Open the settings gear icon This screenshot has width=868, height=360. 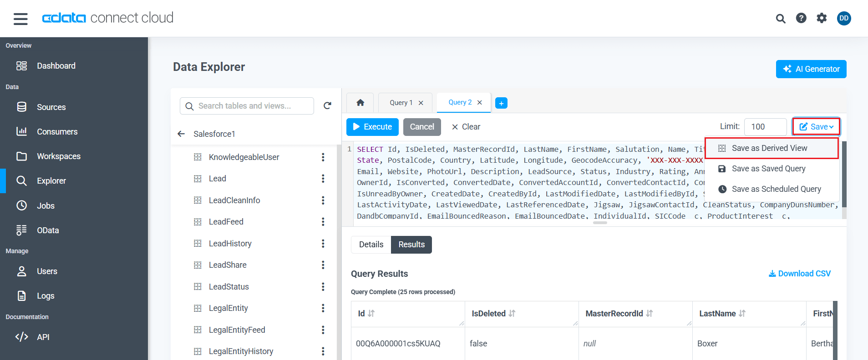point(821,18)
